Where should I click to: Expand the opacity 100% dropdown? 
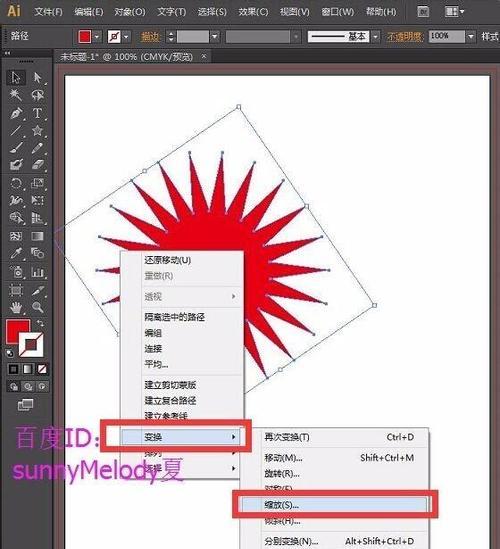pos(471,36)
